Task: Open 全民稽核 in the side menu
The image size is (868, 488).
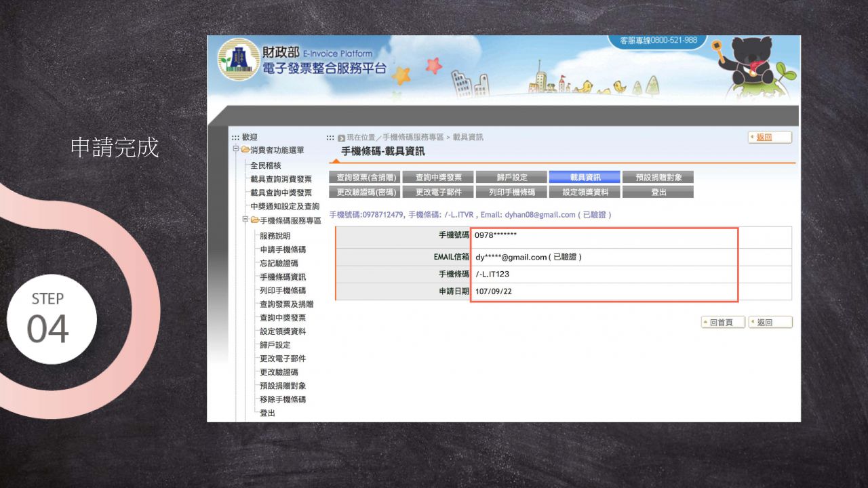Action: pyautogui.click(x=265, y=165)
